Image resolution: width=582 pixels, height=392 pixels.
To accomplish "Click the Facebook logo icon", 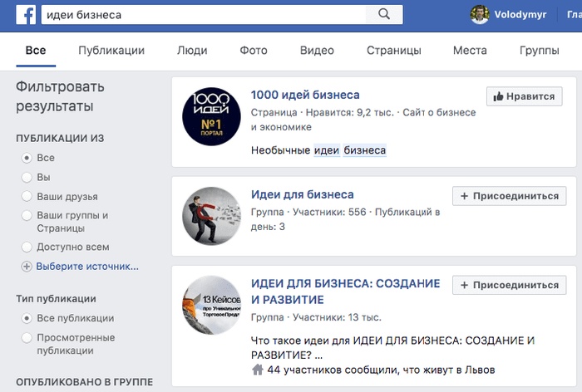I will click(26, 15).
